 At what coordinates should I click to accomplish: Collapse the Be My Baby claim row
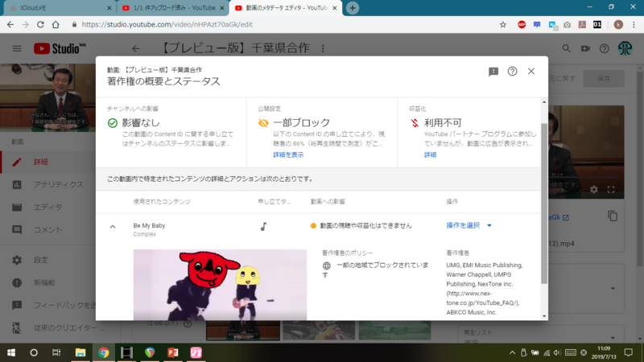coord(113,227)
